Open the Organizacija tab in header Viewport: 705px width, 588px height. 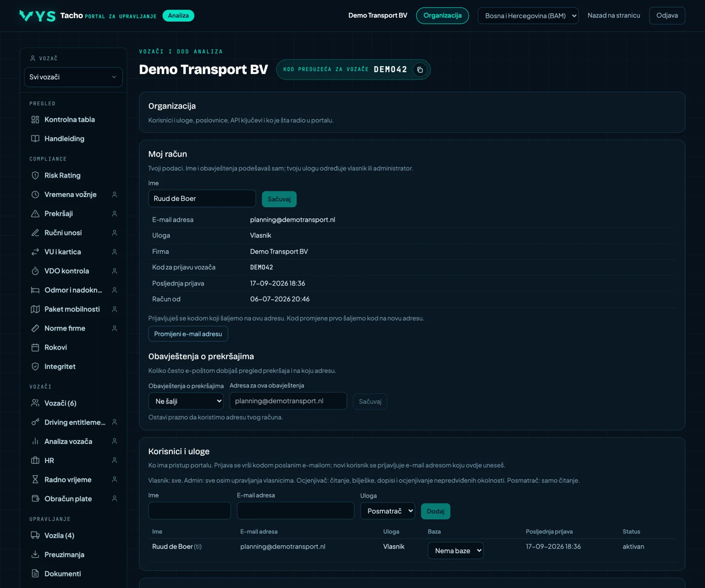tap(442, 16)
